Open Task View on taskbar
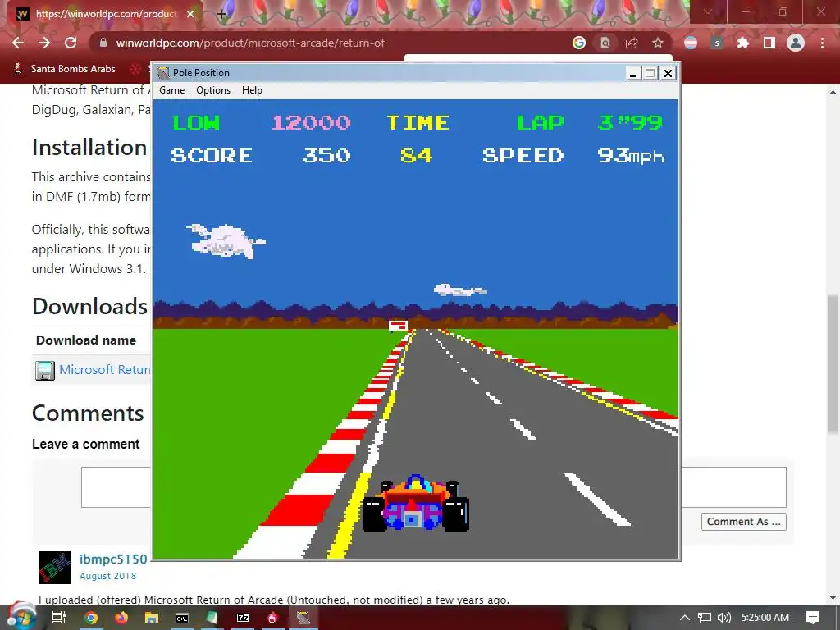Viewport: 840px width, 630px height. click(59, 618)
